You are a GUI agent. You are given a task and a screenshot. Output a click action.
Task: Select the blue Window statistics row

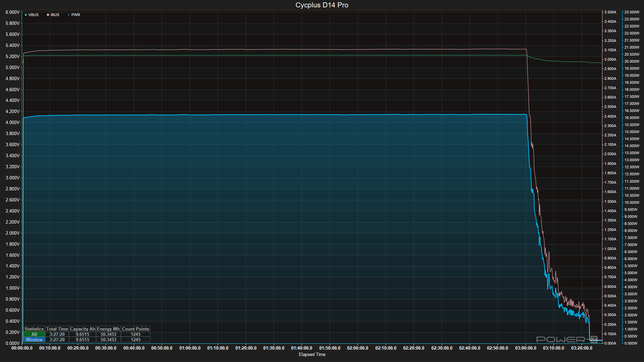tap(34, 340)
